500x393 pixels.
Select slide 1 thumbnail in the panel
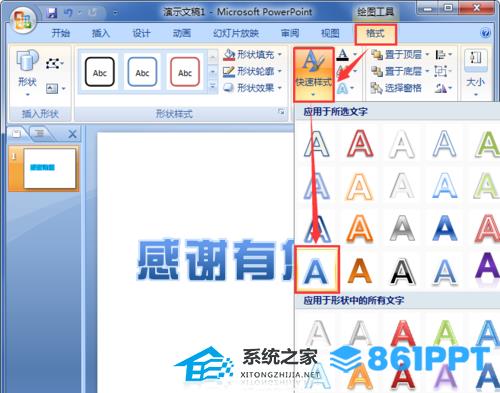coord(49,168)
